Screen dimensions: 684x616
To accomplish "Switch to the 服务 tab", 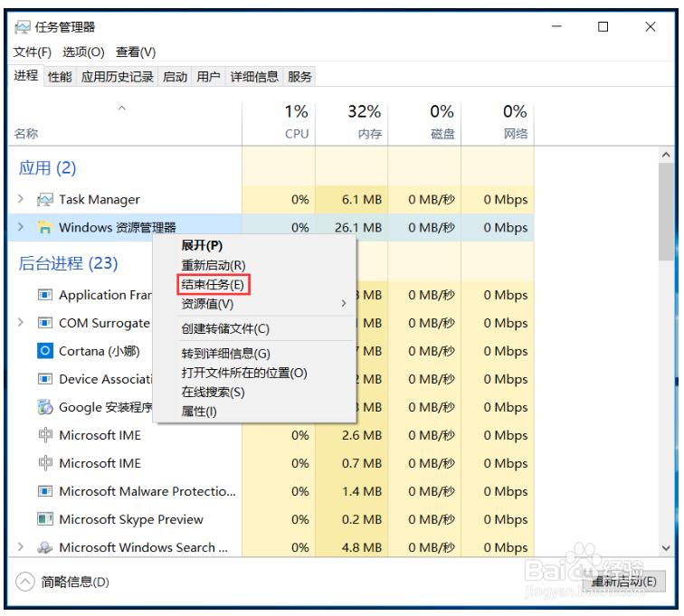I will [299, 77].
